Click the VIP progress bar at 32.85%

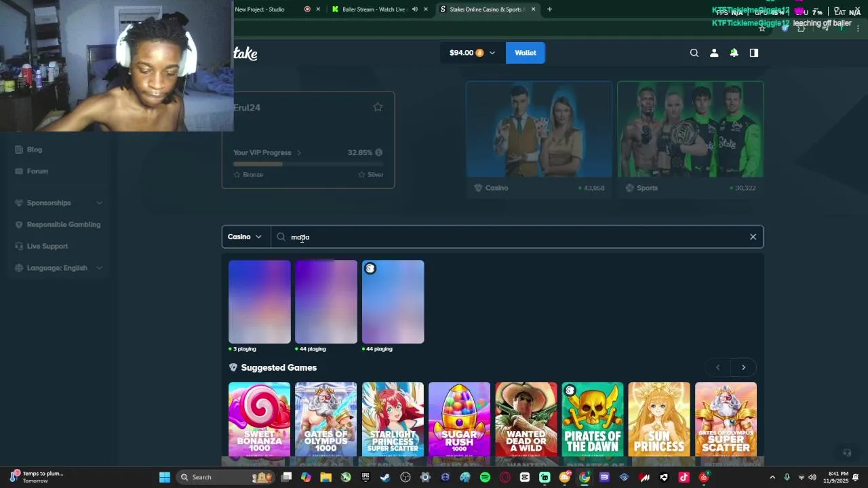tap(308, 164)
